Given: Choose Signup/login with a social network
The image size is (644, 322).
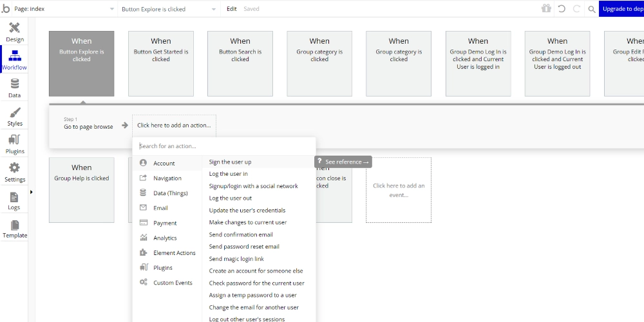Looking at the screenshot, I should pyautogui.click(x=259, y=186).
